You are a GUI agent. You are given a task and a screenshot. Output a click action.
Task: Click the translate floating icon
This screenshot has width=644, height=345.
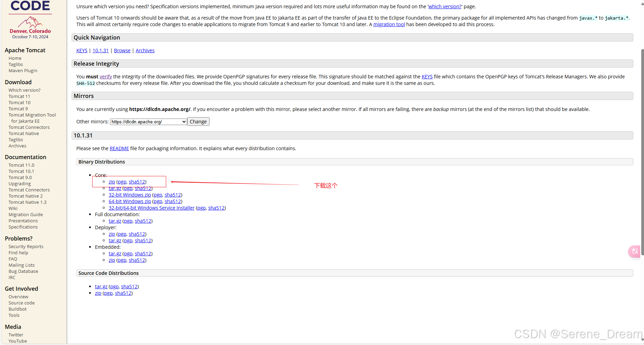(635, 251)
